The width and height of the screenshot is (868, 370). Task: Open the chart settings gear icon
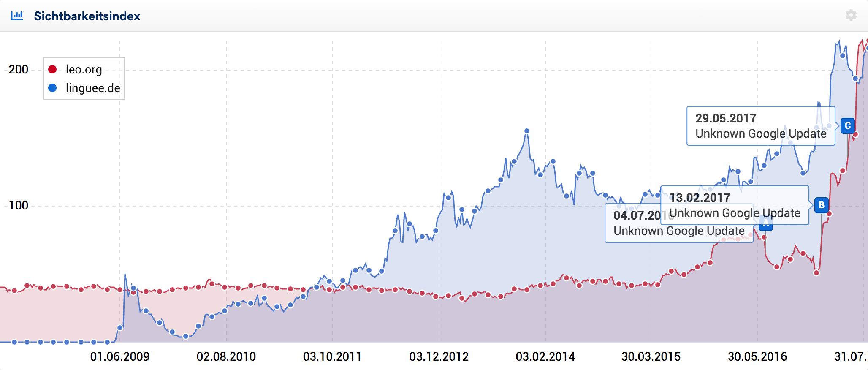[851, 15]
